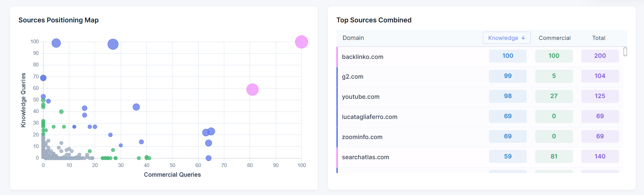Click the Commercial Queries axis label
The image size is (644, 195).
point(172,174)
